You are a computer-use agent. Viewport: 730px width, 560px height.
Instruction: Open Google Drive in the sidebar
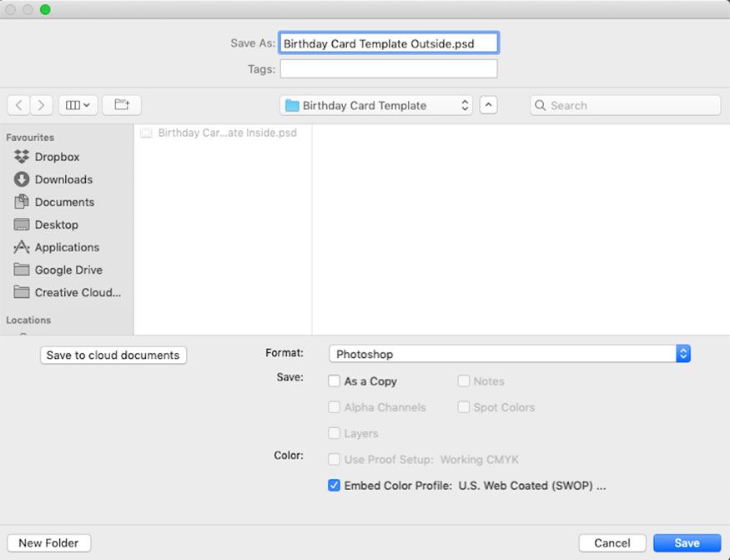coord(68,270)
